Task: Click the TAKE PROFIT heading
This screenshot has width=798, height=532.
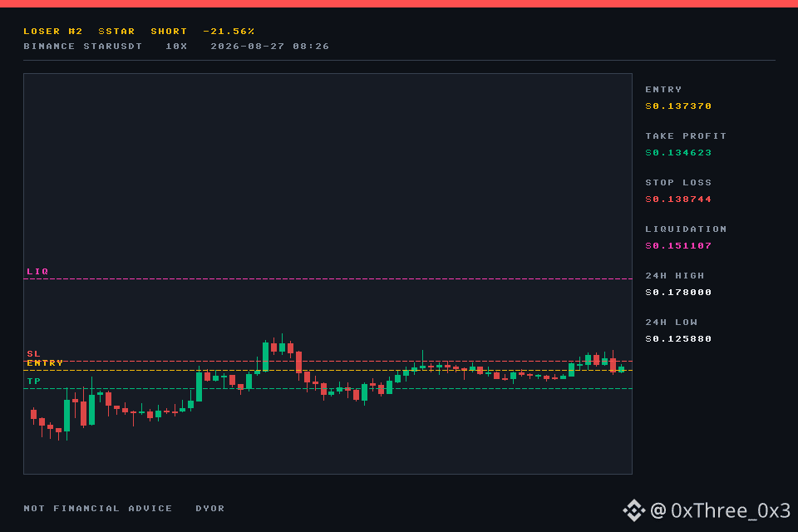Action: coord(686,136)
